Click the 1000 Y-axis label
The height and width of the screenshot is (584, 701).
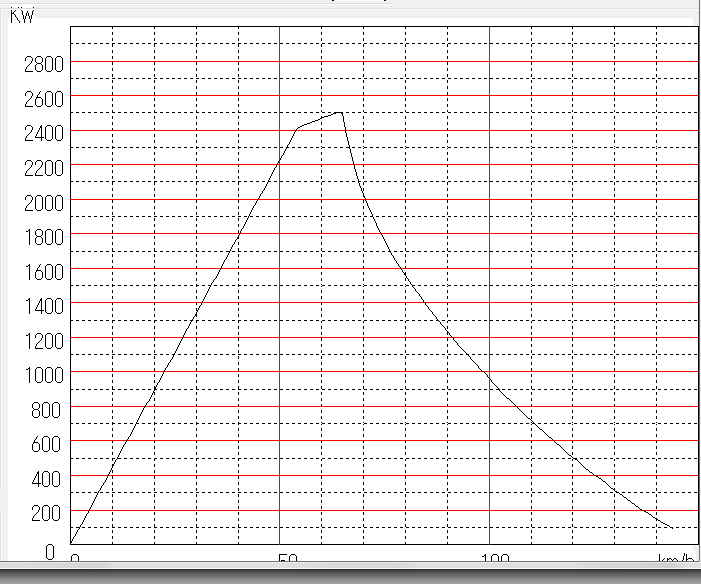click(x=42, y=374)
